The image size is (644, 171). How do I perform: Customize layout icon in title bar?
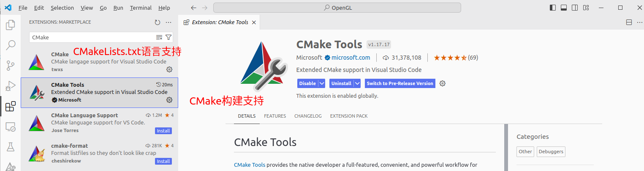586,8
